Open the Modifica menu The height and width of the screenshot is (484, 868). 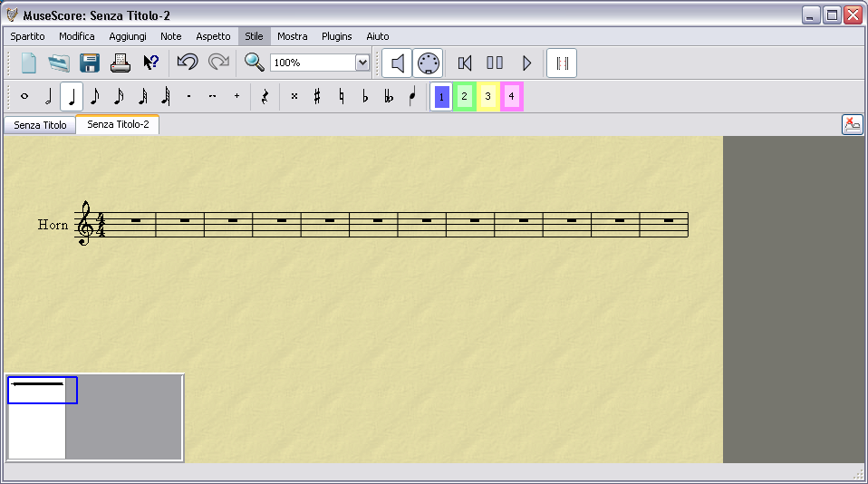pyautogui.click(x=77, y=36)
